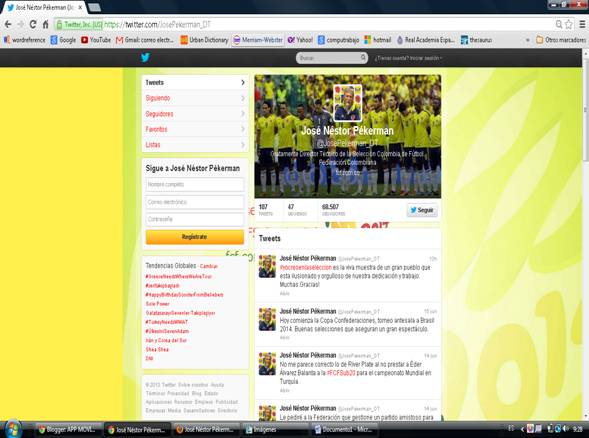This screenshot has height=438, width=589.
Task: Click the search magnifier in Twitter search box
Action: click(x=363, y=57)
